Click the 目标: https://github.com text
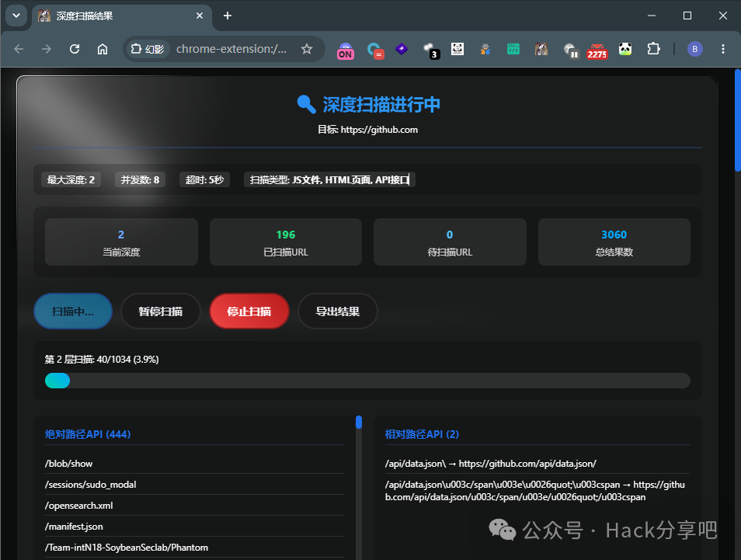Screen dimensions: 741x560 367,130
